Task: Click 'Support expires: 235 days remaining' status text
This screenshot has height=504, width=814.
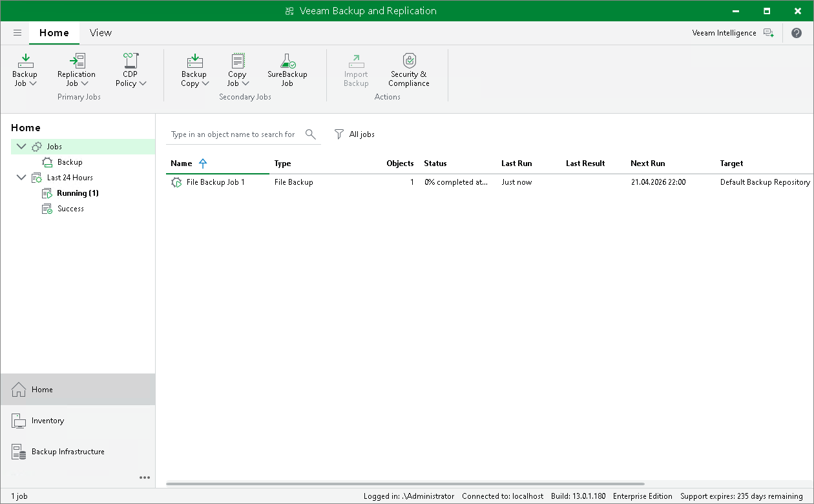Action: tap(742, 496)
